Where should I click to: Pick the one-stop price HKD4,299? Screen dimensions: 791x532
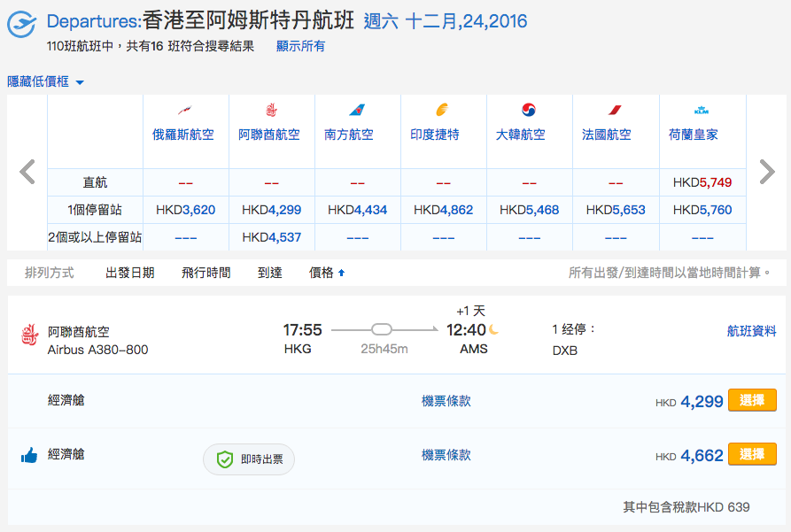[271, 210]
